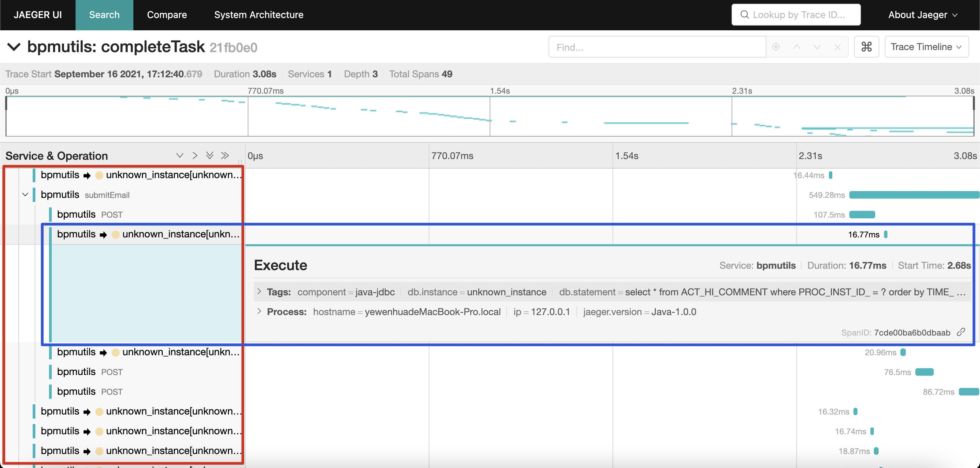Click the long span bar in minimap overview
Viewport: 980px width, 468px height.
pyautogui.click(x=646, y=123)
